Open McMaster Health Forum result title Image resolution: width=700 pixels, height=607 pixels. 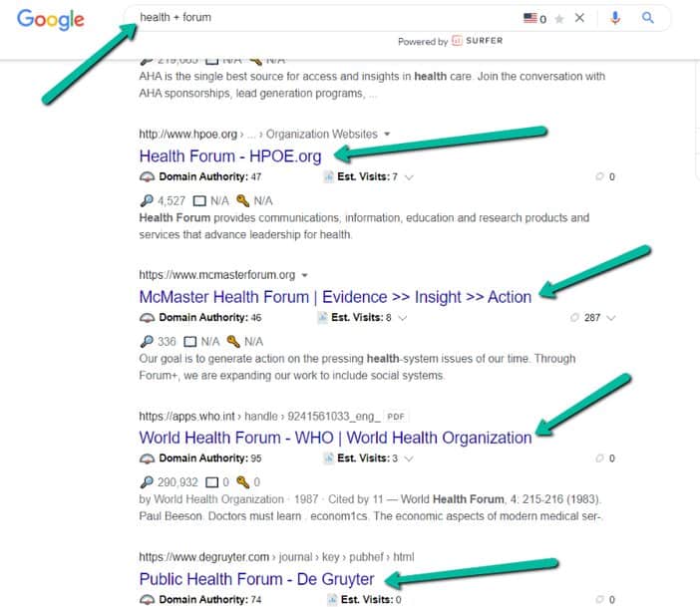(335, 297)
